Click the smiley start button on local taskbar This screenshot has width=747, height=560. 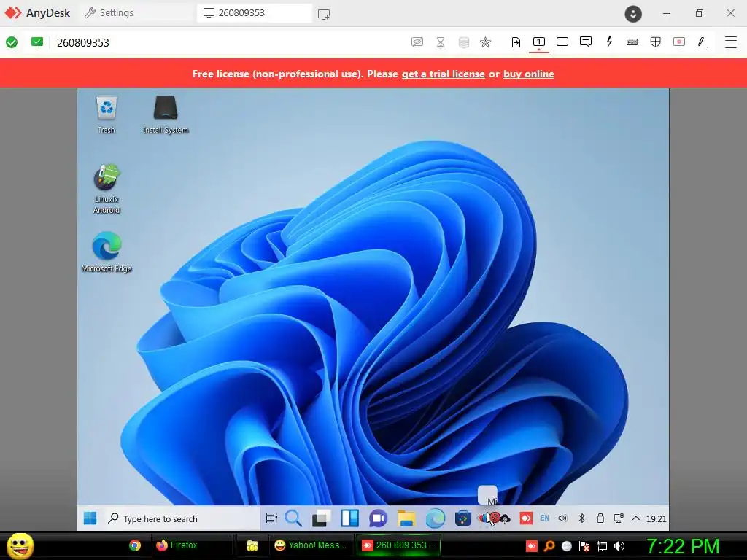[20, 545]
